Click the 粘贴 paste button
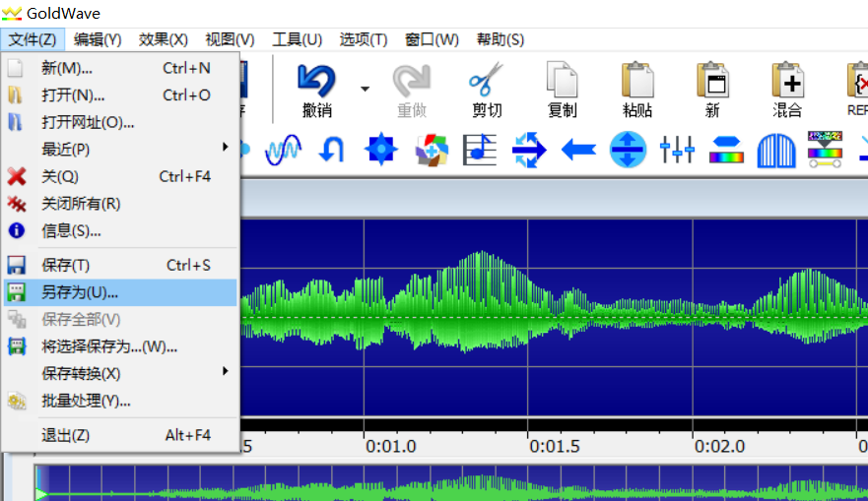Viewport: 868px width, 501px height. 637,91
